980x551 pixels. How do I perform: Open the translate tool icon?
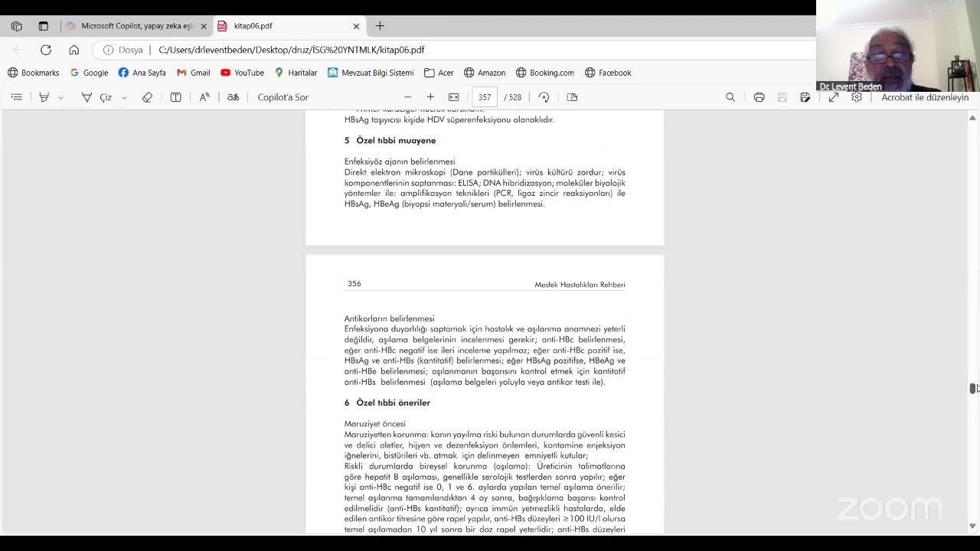click(233, 97)
